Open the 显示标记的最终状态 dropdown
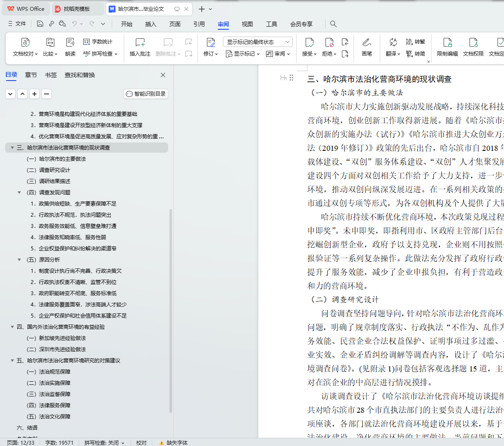The height and width of the screenshot is (446, 504). click(x=257, y=42)
